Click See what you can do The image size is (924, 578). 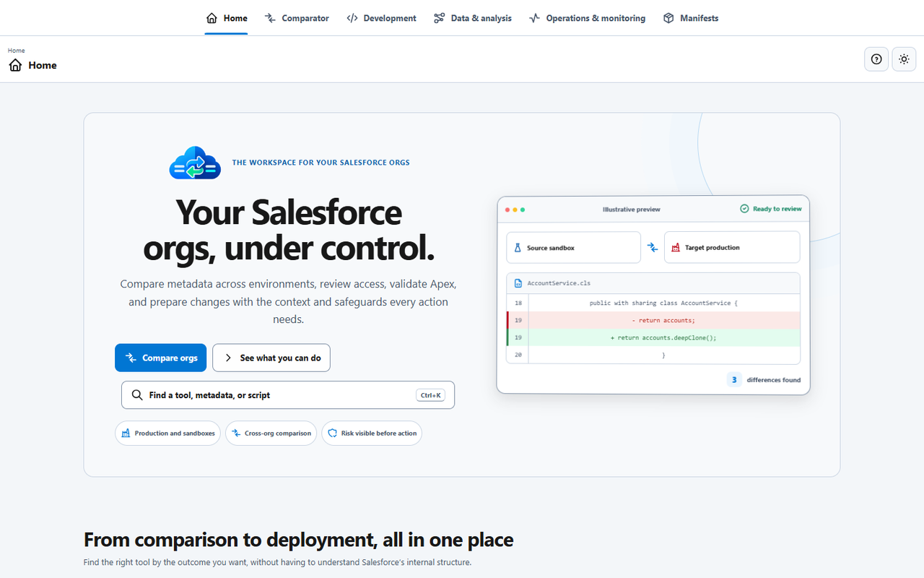point(271,358)
